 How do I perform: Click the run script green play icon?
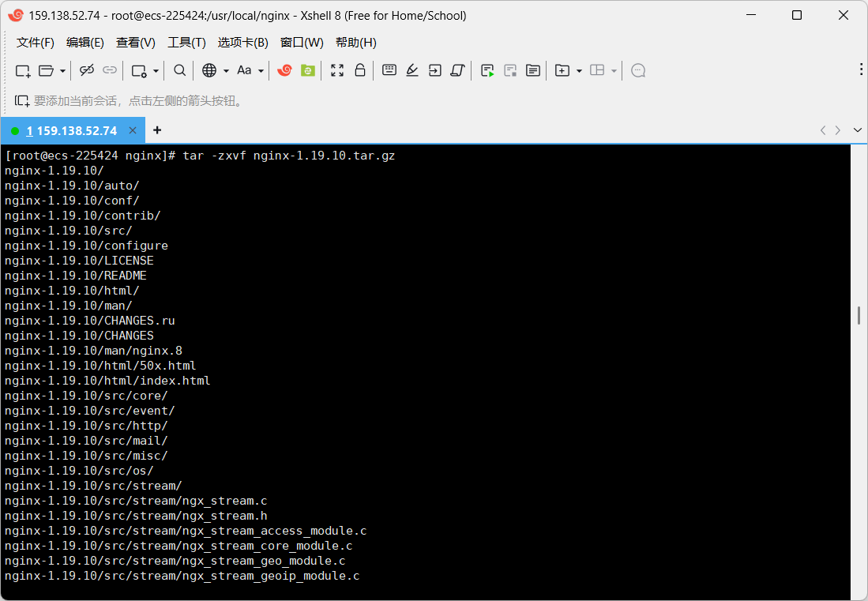487,70
